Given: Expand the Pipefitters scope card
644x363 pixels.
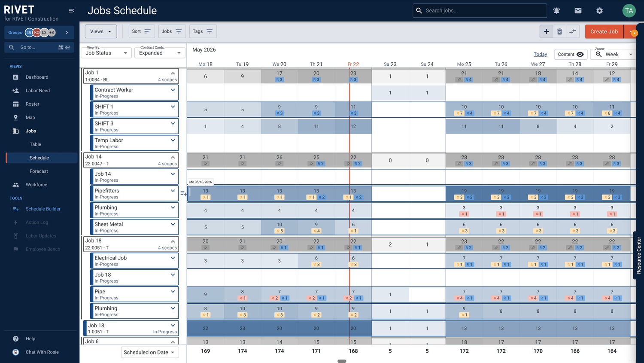Looking at the screenshot, I should pyautogui.click(x=173, y=191).
